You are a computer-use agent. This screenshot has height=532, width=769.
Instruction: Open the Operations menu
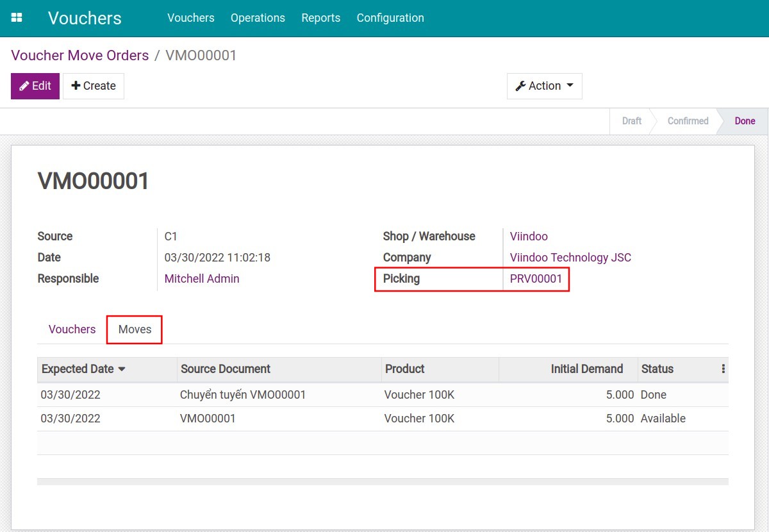tap(258, 18)
